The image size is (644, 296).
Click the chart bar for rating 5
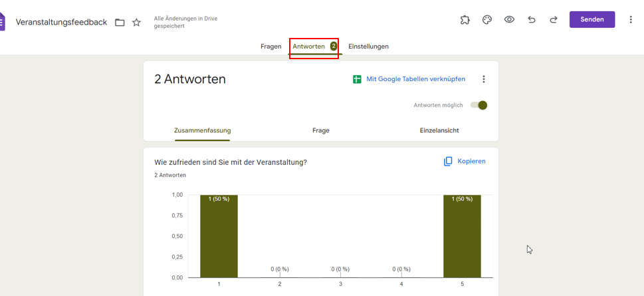click(x=462, y=236)
